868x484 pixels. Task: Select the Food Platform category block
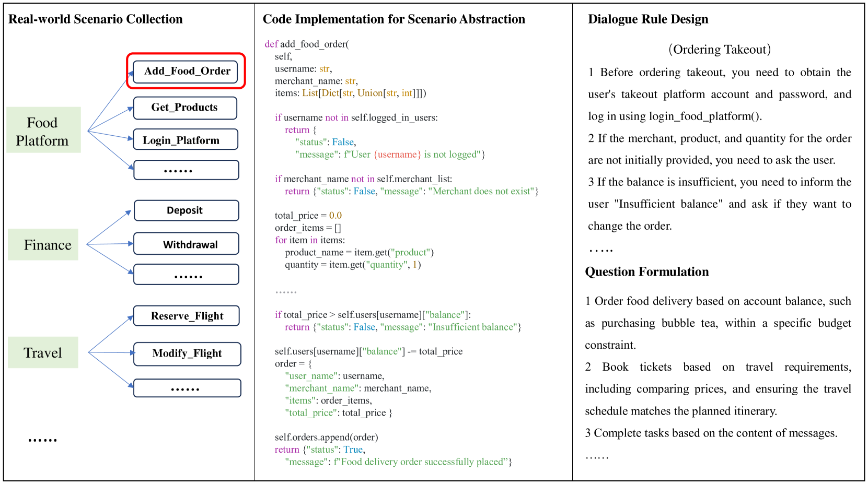pos(43,130)
